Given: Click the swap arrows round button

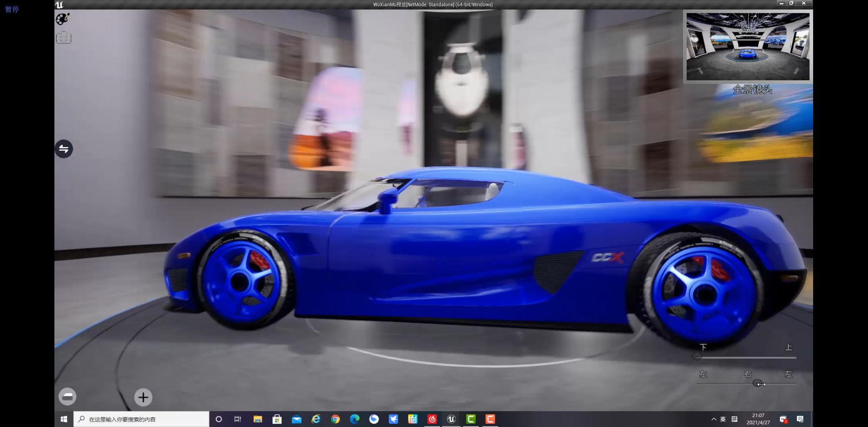Looking at the screenshot, I should 64,149.
